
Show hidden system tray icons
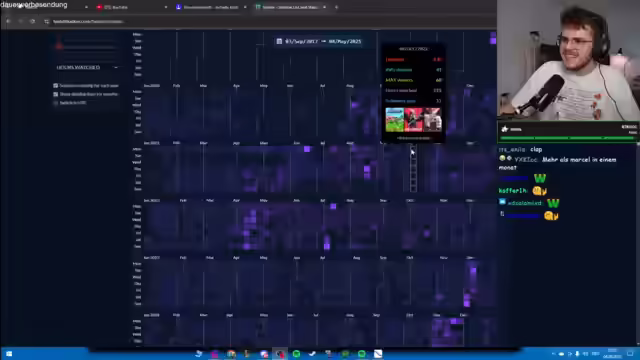[x=553, y=354]
